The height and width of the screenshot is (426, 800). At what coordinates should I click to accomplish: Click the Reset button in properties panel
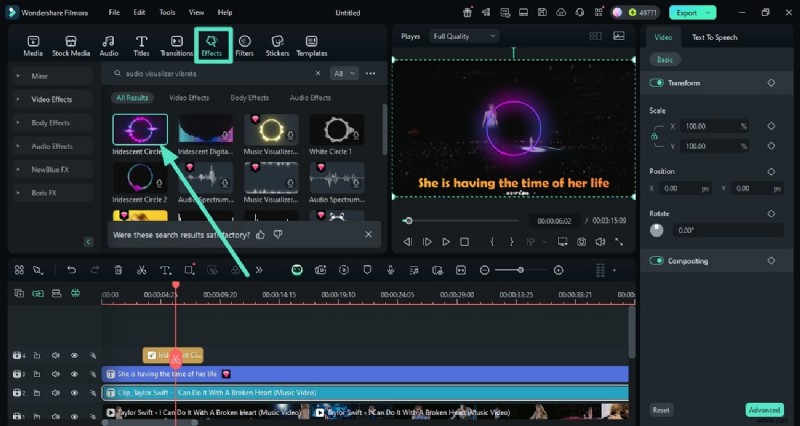[661, 410]
